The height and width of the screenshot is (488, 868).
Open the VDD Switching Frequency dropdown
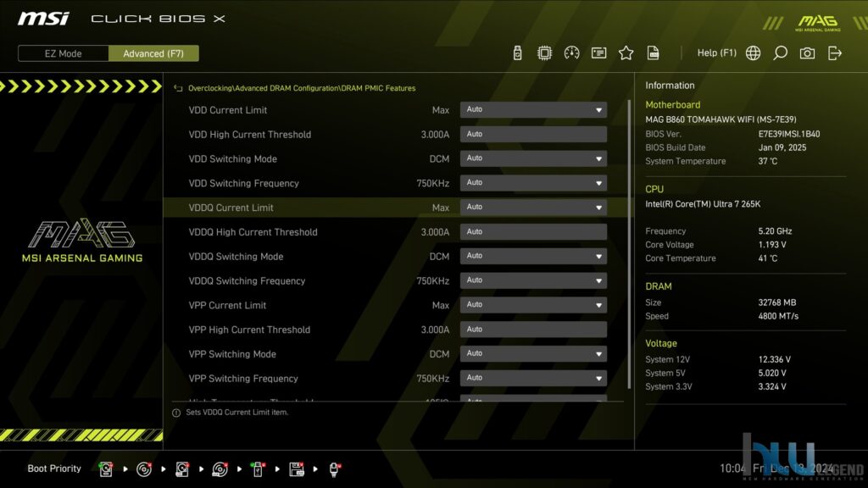[x=533, y=183]
